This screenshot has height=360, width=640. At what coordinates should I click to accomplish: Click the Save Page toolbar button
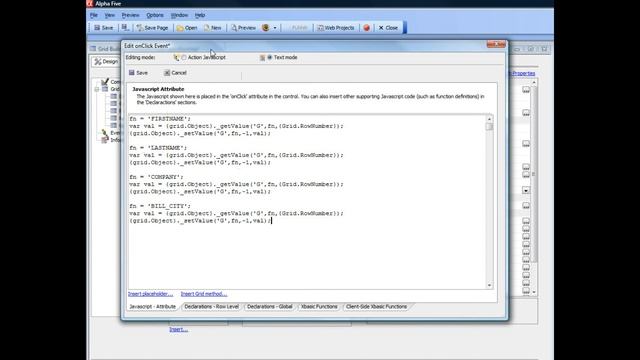point(152,28)
